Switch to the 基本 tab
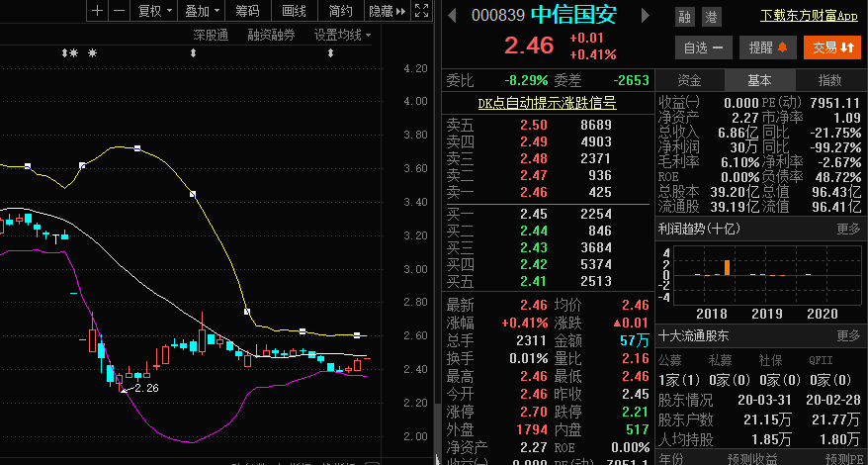This screenshot has width=868, height=465. (x=759, y=80)
